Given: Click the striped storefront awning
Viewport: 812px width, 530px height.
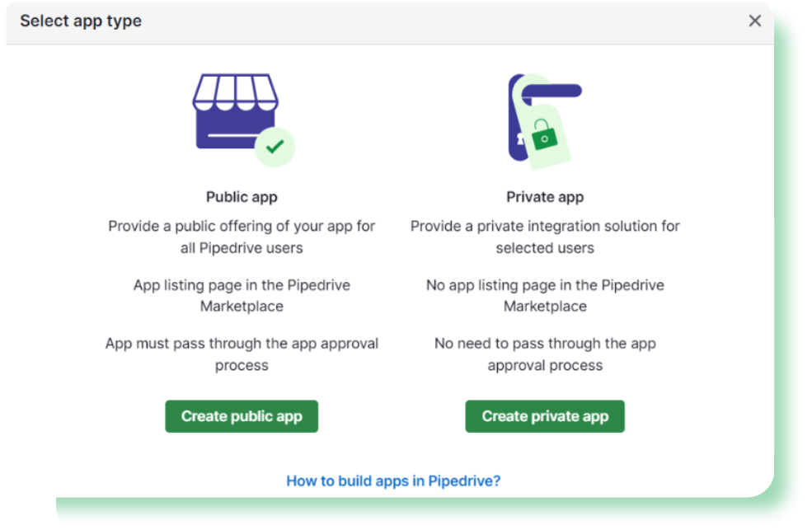Looking at the screenshot, I should tap(236, 92).
